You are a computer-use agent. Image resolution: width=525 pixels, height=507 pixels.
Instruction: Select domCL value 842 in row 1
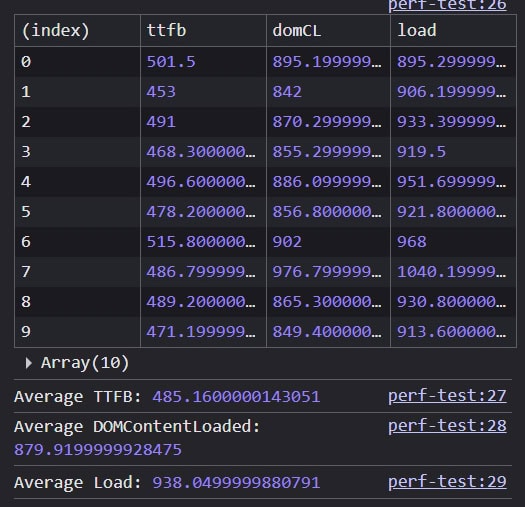coord(287,92)
